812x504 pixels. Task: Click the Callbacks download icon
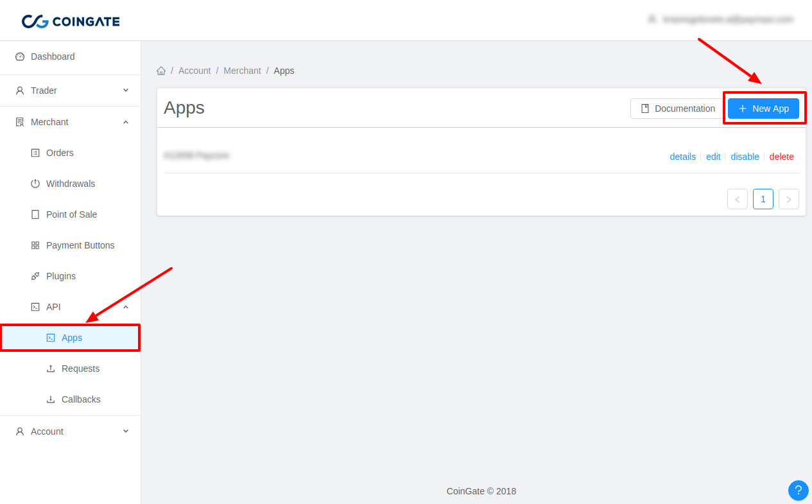[x=51, y=399]
